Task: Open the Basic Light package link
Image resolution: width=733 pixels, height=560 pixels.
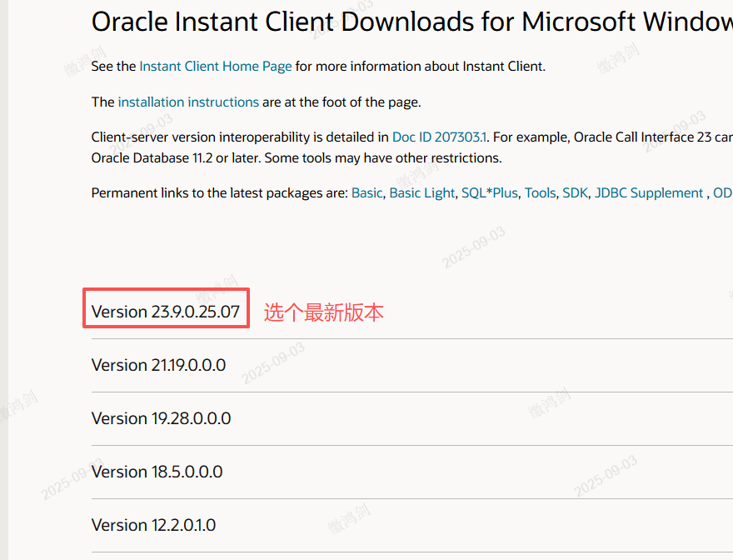Action: [421, 192]
